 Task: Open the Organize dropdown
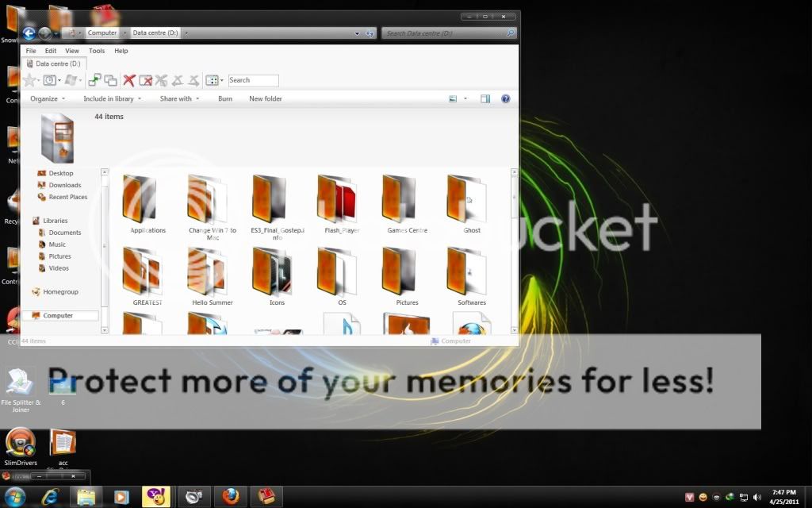coord(48,98)
